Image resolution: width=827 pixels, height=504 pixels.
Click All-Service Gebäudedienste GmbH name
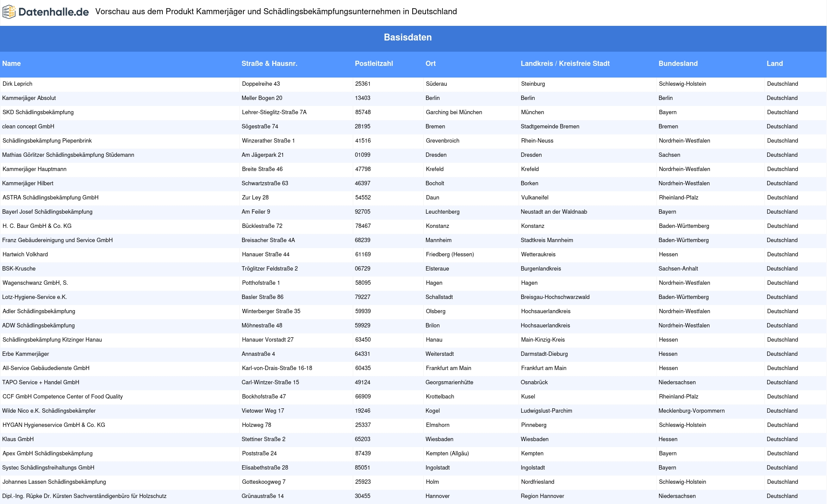click(46, 368)
